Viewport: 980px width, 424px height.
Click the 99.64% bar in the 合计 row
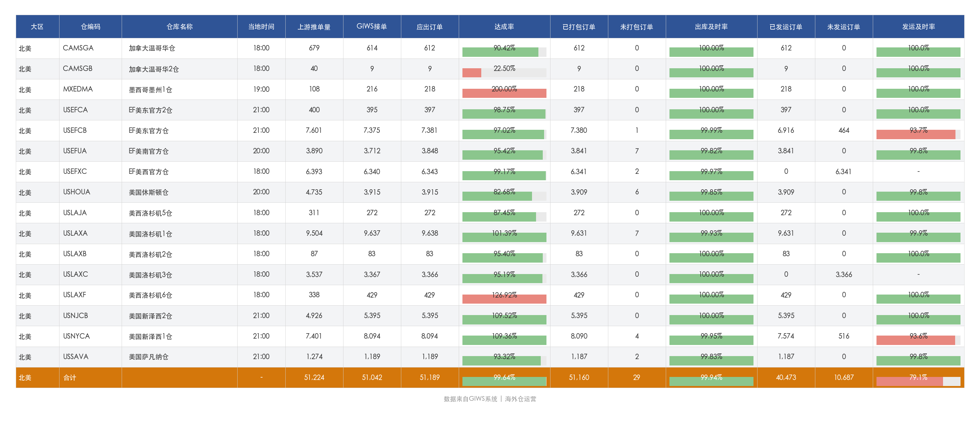(x=504, y=381)
